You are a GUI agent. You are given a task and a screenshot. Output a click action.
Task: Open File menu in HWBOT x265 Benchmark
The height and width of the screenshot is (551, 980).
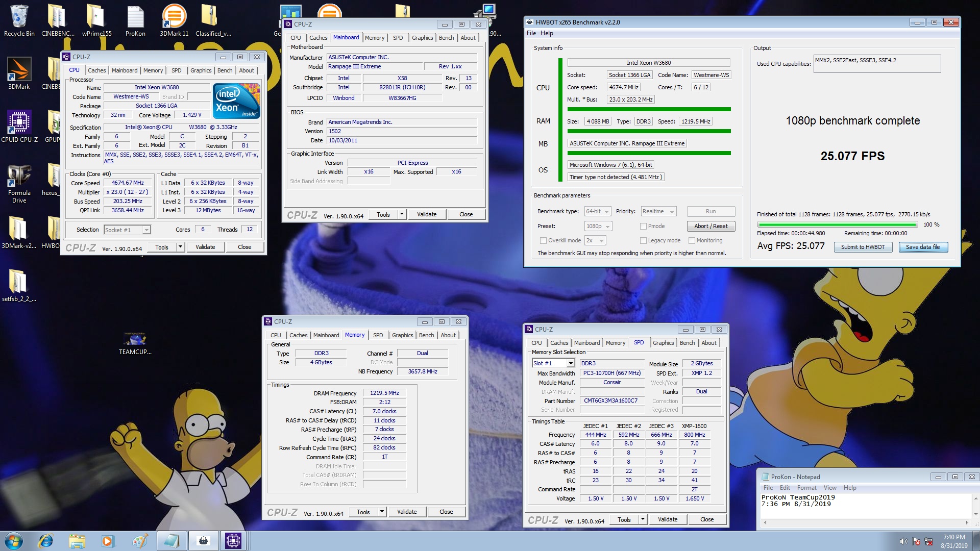click(x=531, y=33)
